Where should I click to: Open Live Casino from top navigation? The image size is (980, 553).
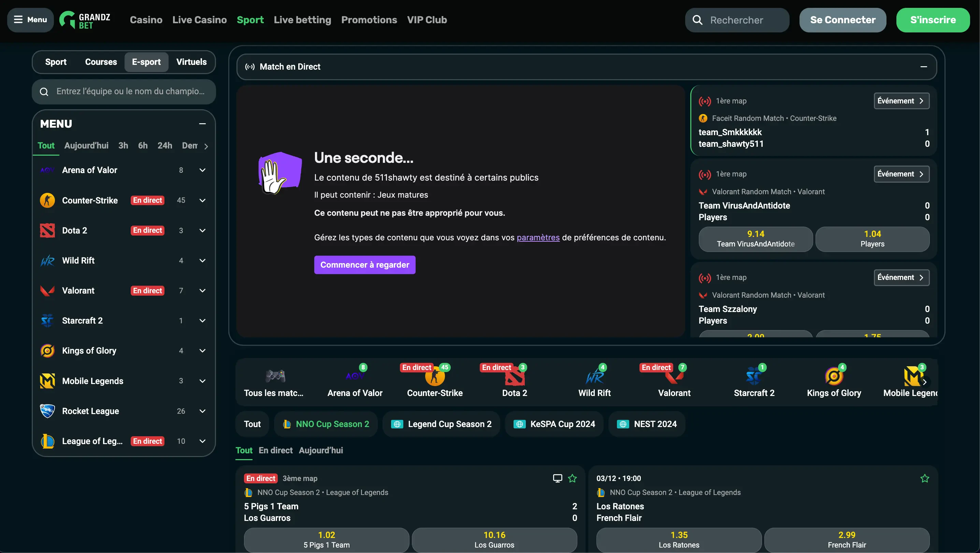(x=199, y=20)
